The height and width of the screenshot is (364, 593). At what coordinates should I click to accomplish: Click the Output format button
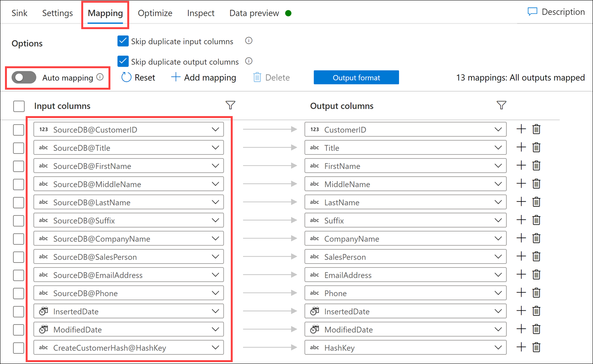coord(356,77)
